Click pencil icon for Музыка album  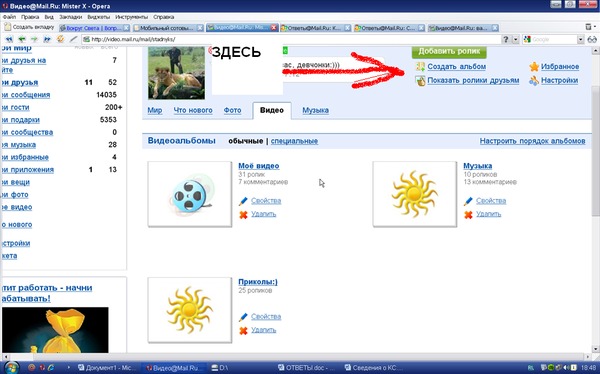coord(468,201)
